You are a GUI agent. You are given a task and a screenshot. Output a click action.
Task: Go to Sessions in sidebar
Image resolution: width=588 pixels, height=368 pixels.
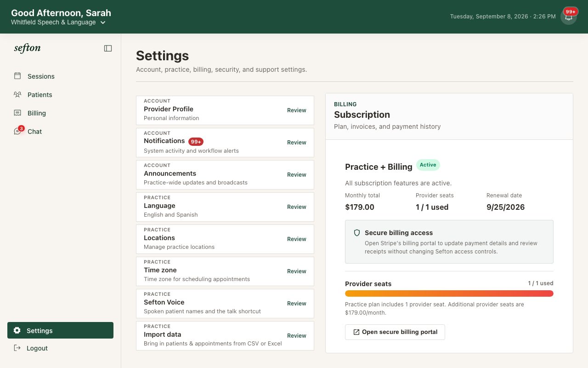[60, 76]
